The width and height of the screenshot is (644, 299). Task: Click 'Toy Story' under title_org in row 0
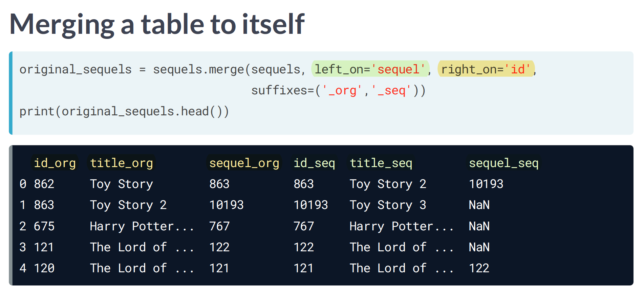[x=122, y=184]
